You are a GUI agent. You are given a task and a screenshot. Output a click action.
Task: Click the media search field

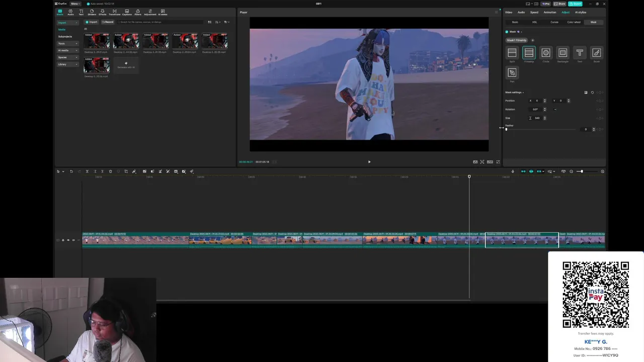coord(160,22)
